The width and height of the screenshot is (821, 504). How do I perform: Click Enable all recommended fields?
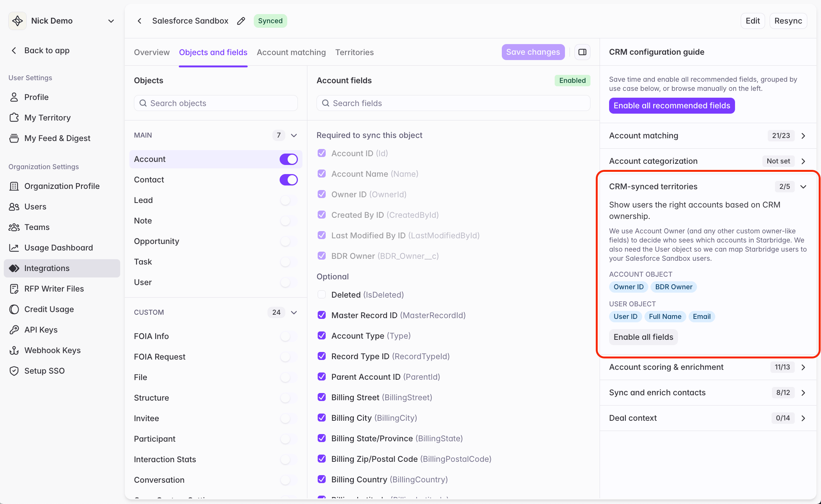pos(672,106)
